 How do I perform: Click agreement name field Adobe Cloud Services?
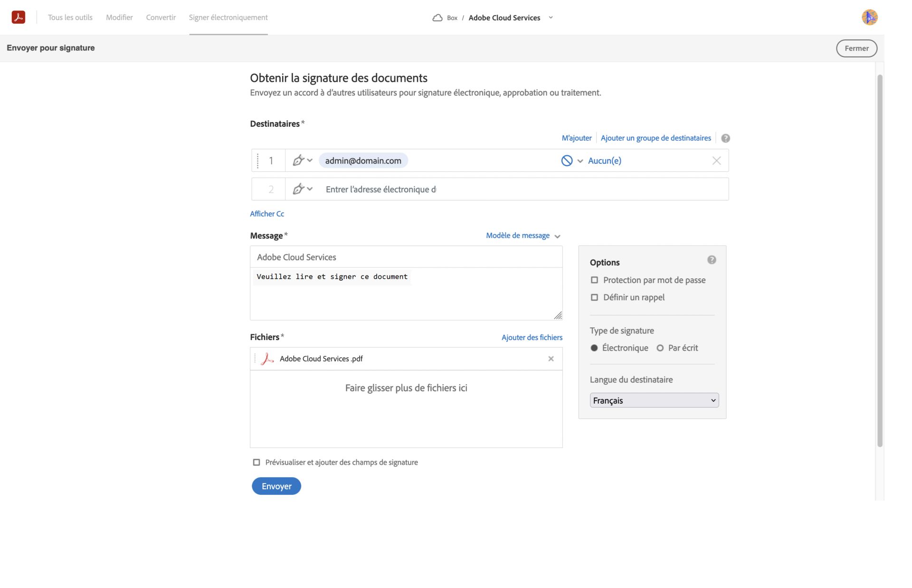click(x=406, y=257)
